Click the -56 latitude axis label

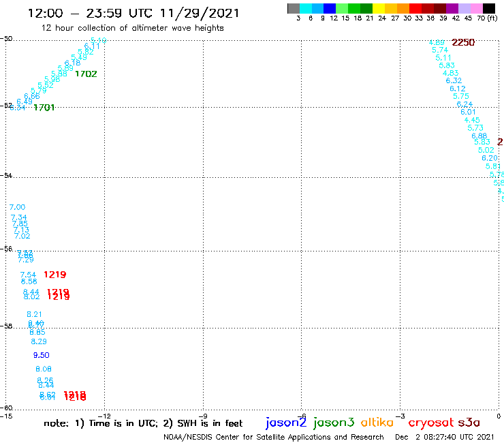point(6,249)
